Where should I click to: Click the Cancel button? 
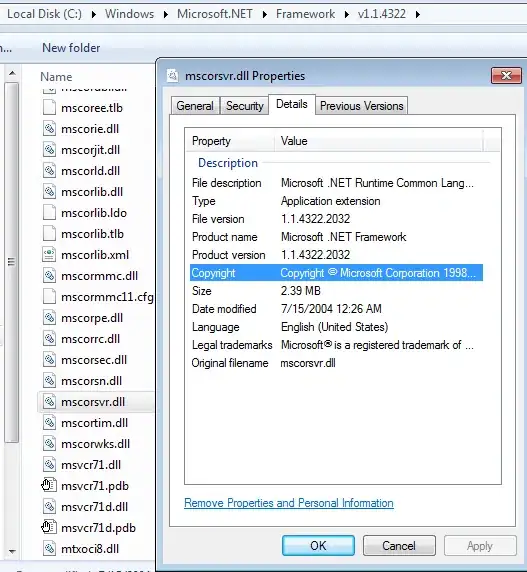[x=399, y=546]
